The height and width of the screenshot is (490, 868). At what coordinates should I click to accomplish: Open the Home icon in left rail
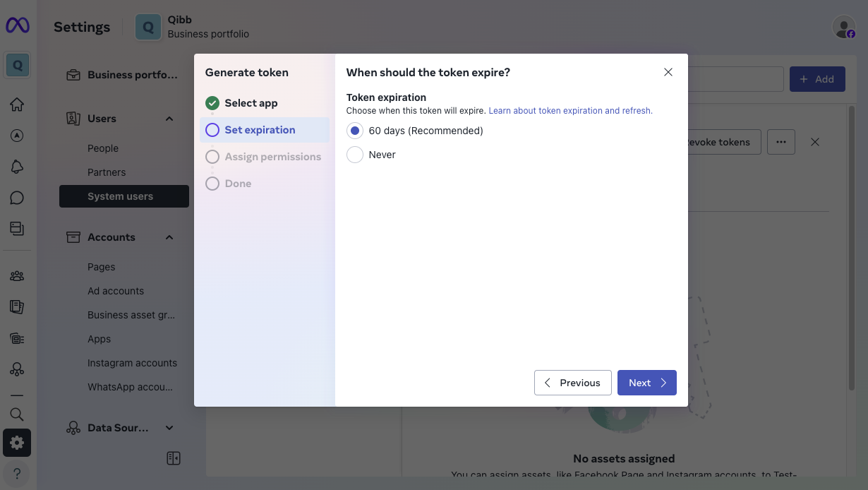[17, 104]
